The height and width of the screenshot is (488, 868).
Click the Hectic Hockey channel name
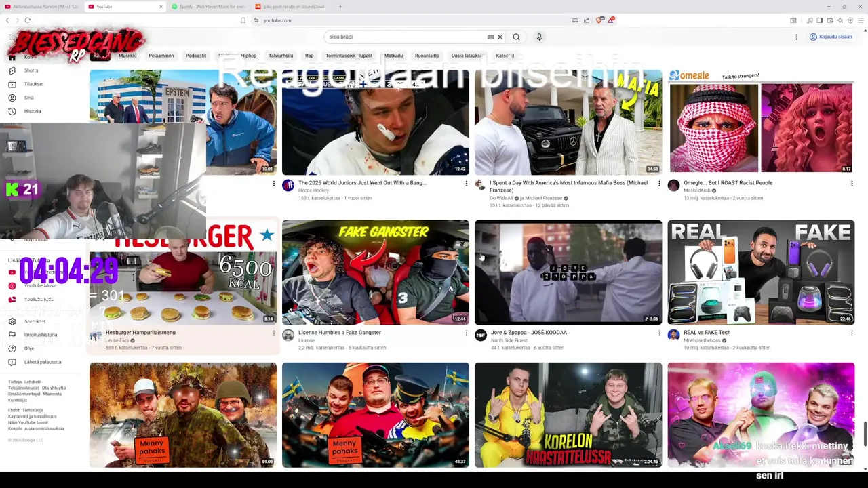click(313, 190)
